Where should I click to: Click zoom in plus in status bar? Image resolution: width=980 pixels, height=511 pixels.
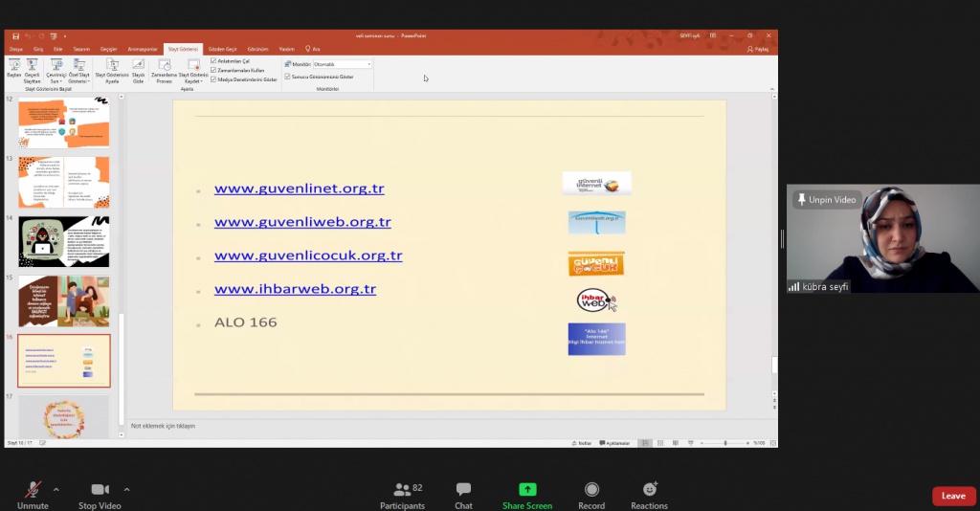tap(747, 443)
